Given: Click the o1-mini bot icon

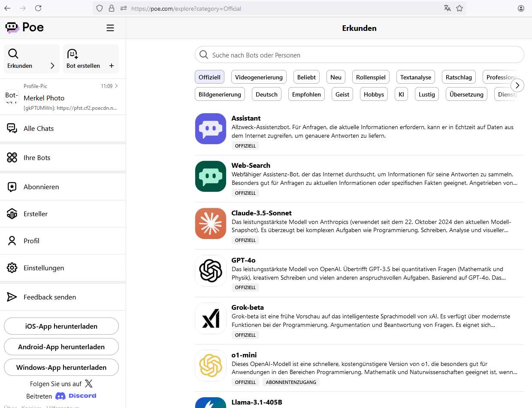Looking at the screenshot, I should pyautogui.click(x=210, y=366).
